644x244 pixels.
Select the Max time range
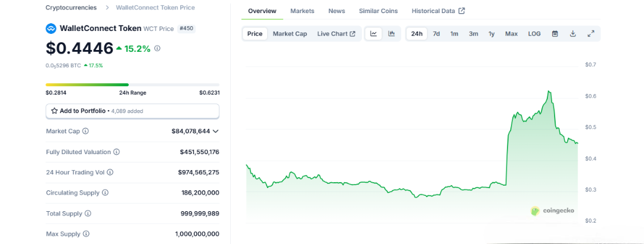click(x=512, y=34)
